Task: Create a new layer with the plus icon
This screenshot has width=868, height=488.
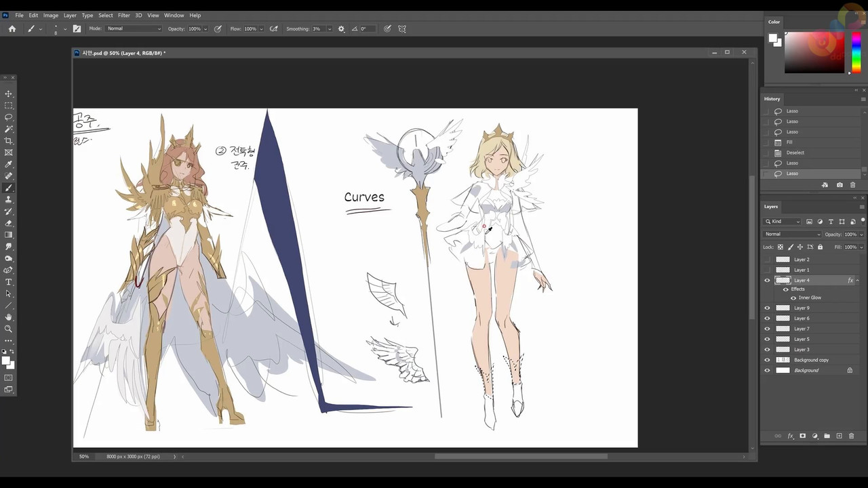Action: [839, 436]
